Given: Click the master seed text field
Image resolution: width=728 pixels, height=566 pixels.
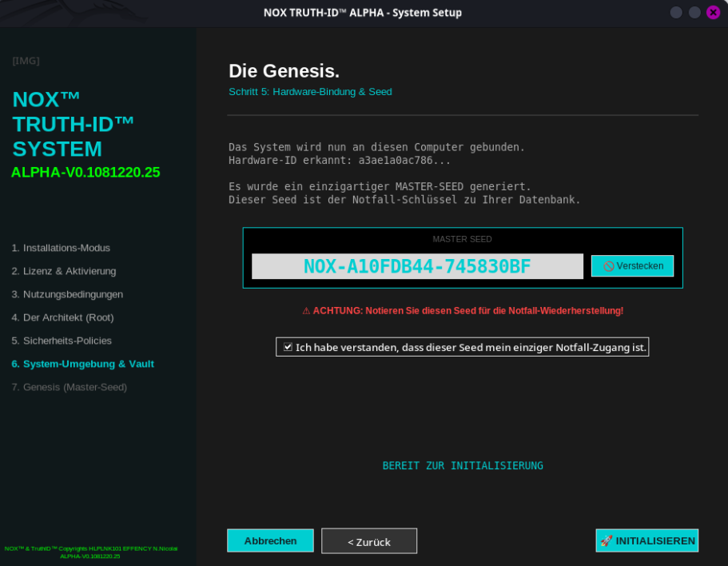Looking at the screenshot, I should coord(416,266).
